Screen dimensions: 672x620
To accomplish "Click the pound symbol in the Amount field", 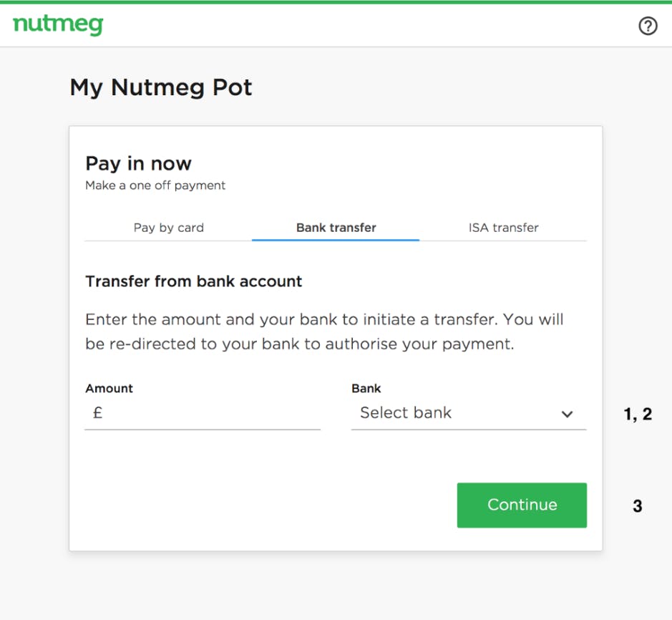I will point(98,412).
